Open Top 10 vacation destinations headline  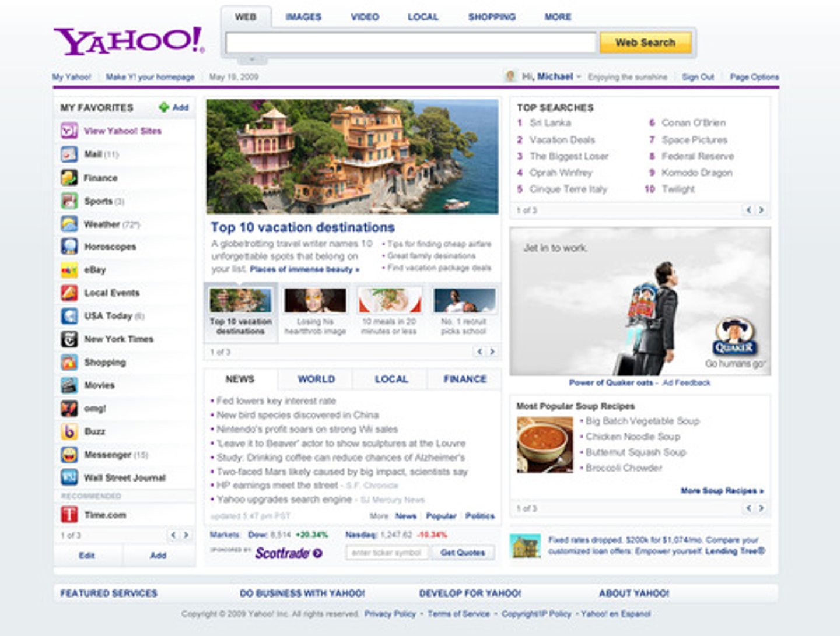coord(303,227)
